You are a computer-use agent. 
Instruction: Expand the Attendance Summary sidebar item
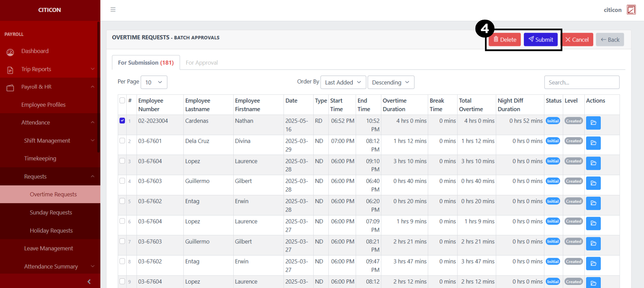click(51, 267)
